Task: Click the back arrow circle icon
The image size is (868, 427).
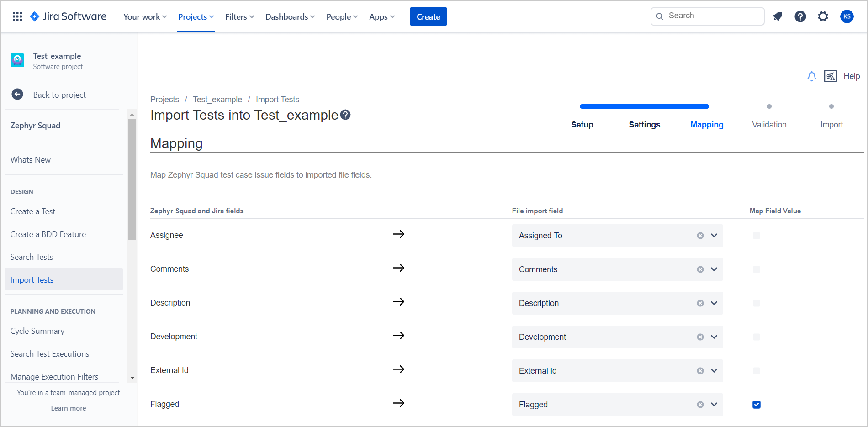Action: tap(17, 95)
